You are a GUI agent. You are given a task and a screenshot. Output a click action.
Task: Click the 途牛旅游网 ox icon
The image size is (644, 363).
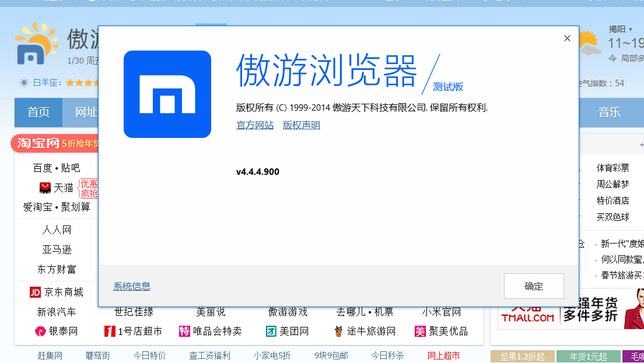pos(338,331)
